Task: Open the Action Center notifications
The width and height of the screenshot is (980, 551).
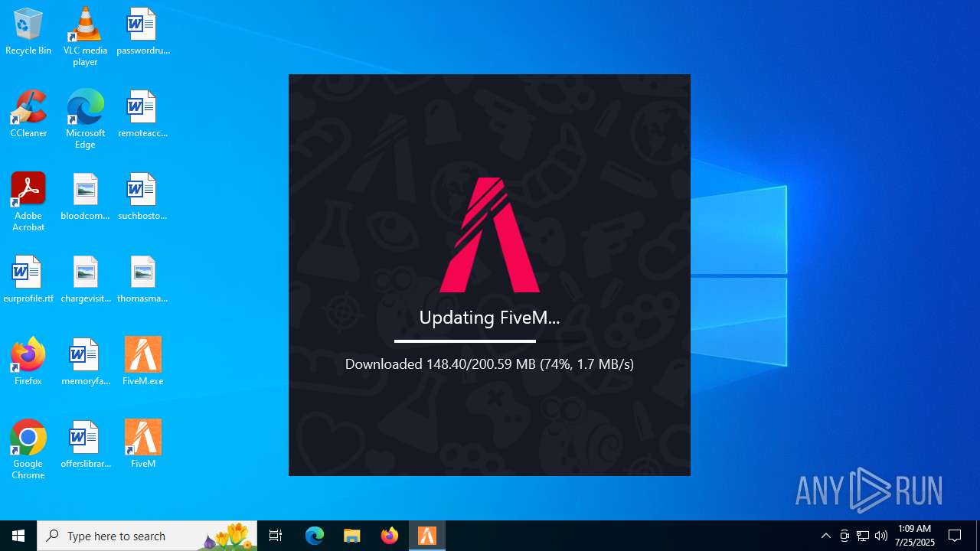Action: (955, 536)
